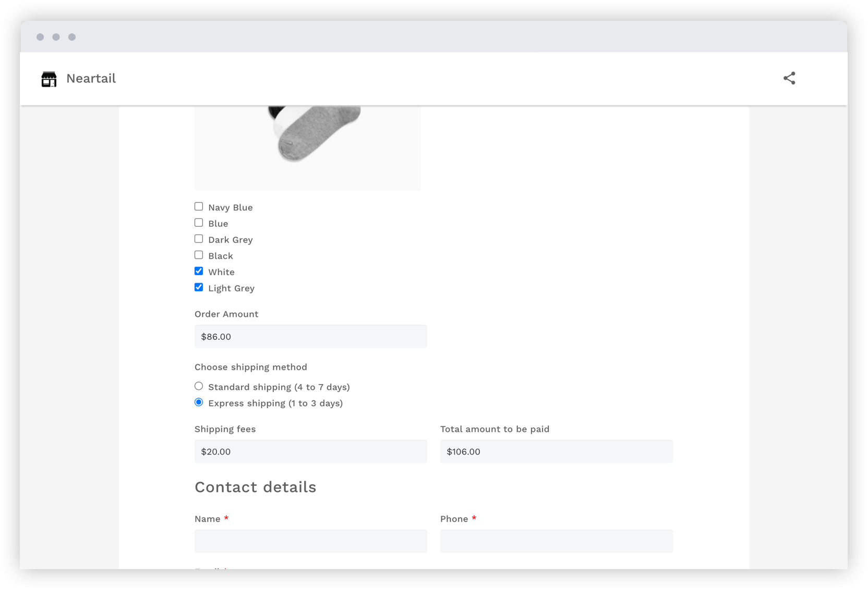Click the Shipping fees field
868x590 pixels.
tap(310, 452)
